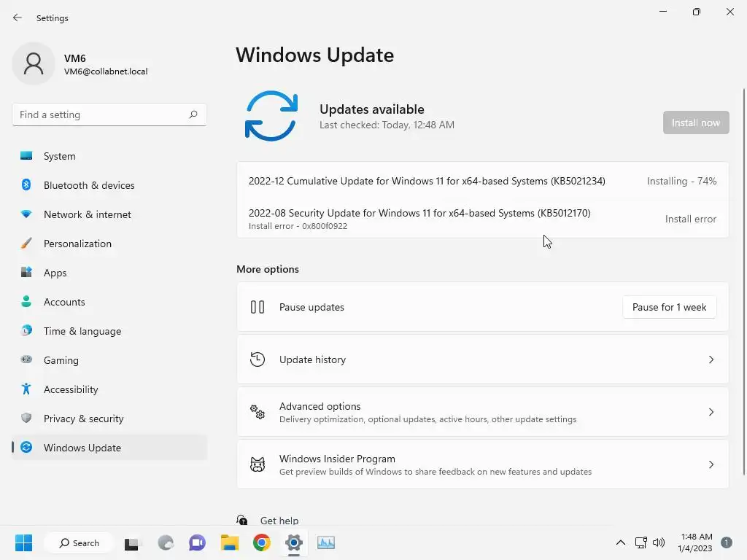Open File Explorer from taskbar

[230, 542]
